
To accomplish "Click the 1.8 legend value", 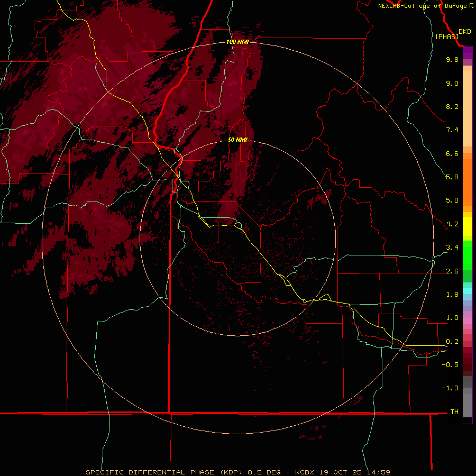I will [x=452, y=295].
